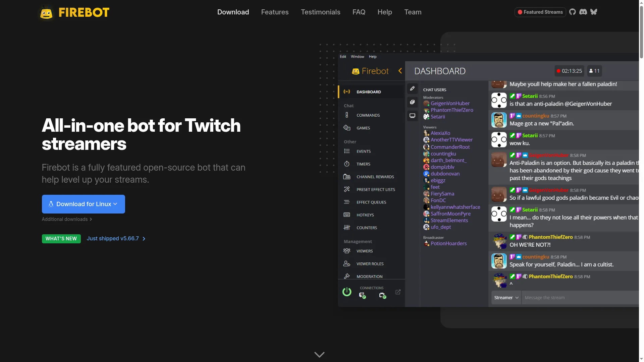Screen dimensions: 644x362
Task: Open the Help nav item
Action: click(385, 12)
